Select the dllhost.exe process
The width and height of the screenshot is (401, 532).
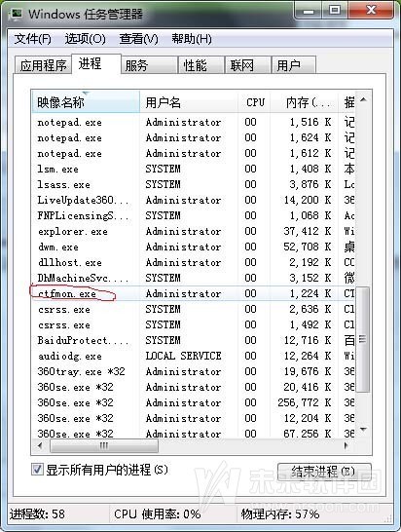pyautogui.click(x=194, y=263)
